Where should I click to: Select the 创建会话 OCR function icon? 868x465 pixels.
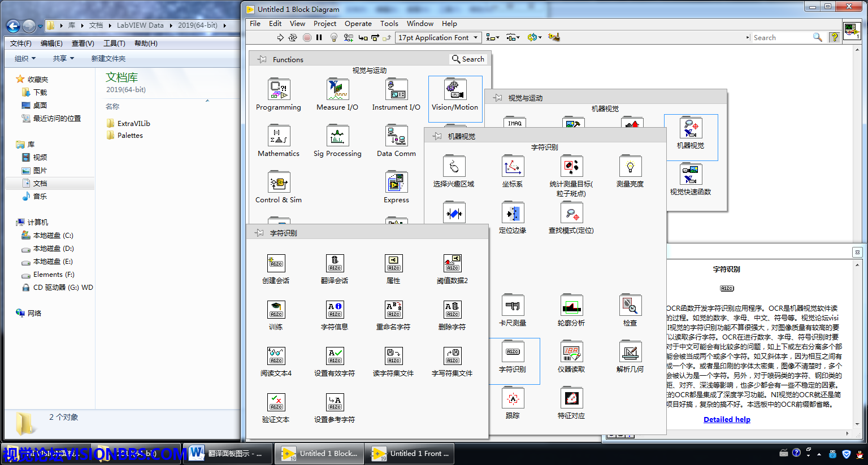276,263
